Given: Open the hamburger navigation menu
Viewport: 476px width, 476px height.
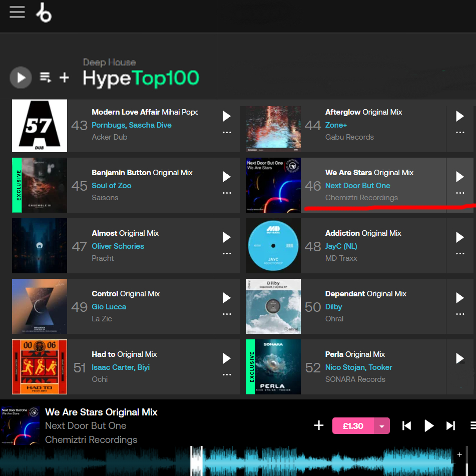Looking at the screenshot, I should [18, 12].
